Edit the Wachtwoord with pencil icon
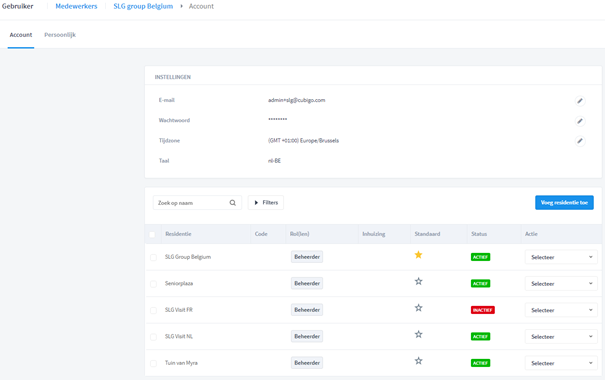The image size is (605, 380). point(580,121)
